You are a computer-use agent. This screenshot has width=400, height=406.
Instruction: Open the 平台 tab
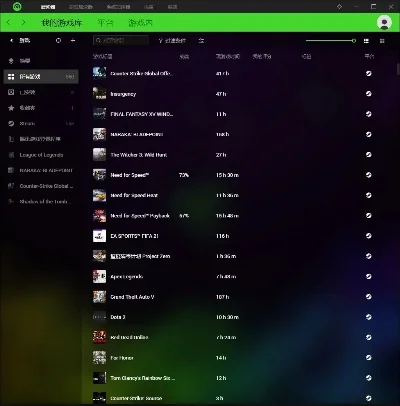(x=105, y=23)
